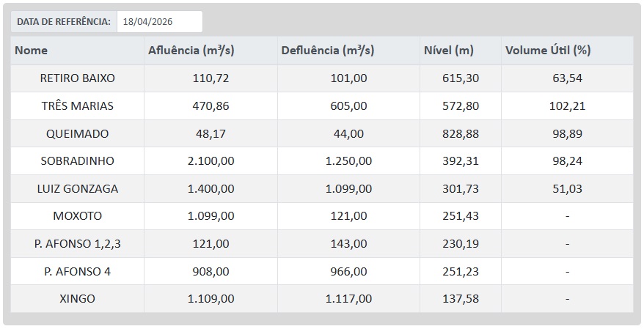644x329 pixels.
Task: Click Três Marias' 102,21 volume útil value
Action: [567, 106]
